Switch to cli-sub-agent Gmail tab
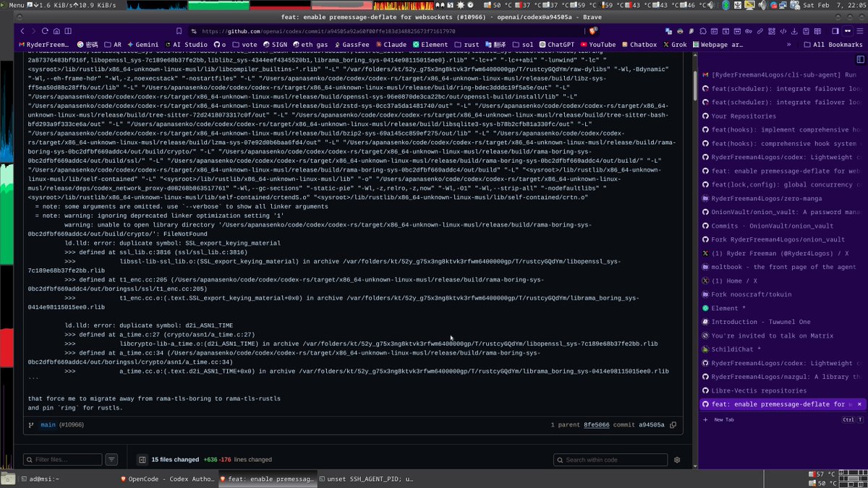Viewport: 868px width, 488px height. click(x=782, y=74)
